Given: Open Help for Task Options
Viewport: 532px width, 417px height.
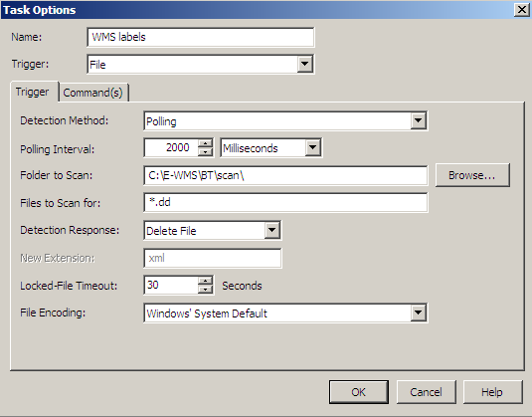Looking at the screenshot, I should click(492, 392).
